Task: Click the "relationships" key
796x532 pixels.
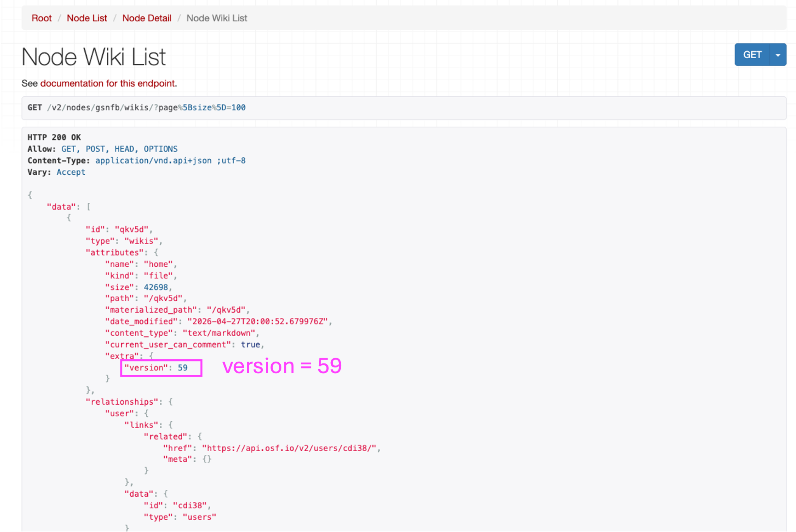Action: (x=122, y=402)
